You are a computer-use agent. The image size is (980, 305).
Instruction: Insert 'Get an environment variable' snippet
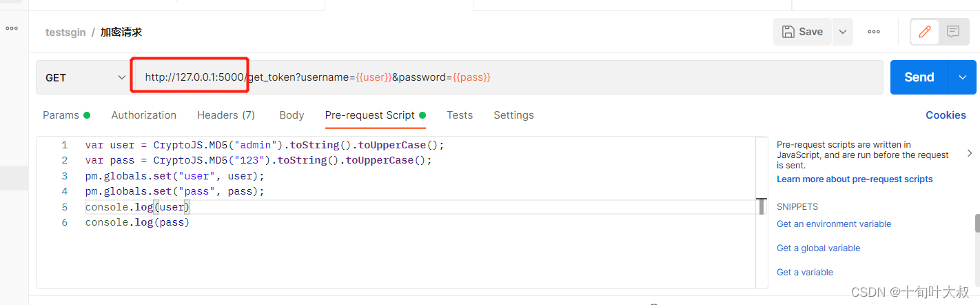(833, 224)
